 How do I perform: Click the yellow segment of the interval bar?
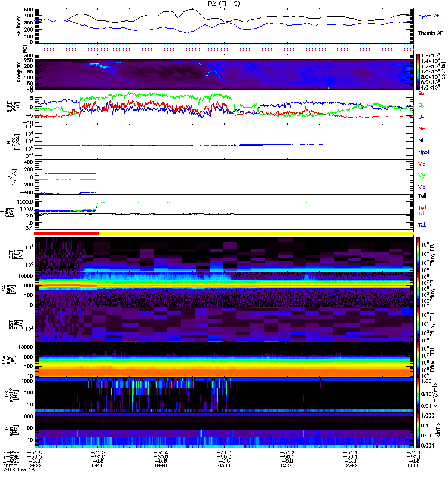(257, 234)
